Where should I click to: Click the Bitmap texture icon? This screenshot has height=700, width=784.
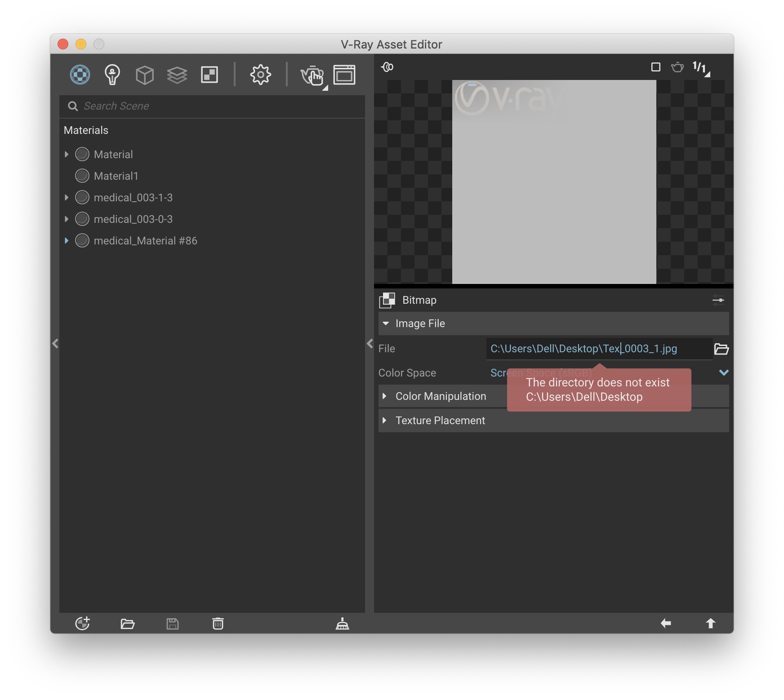(x=387, y=300)
